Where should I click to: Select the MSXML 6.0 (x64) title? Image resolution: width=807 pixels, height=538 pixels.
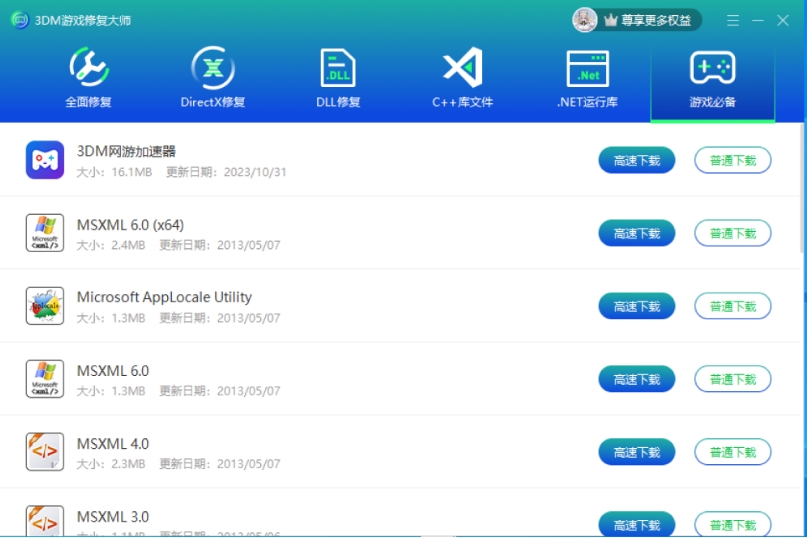click(130, 225)
